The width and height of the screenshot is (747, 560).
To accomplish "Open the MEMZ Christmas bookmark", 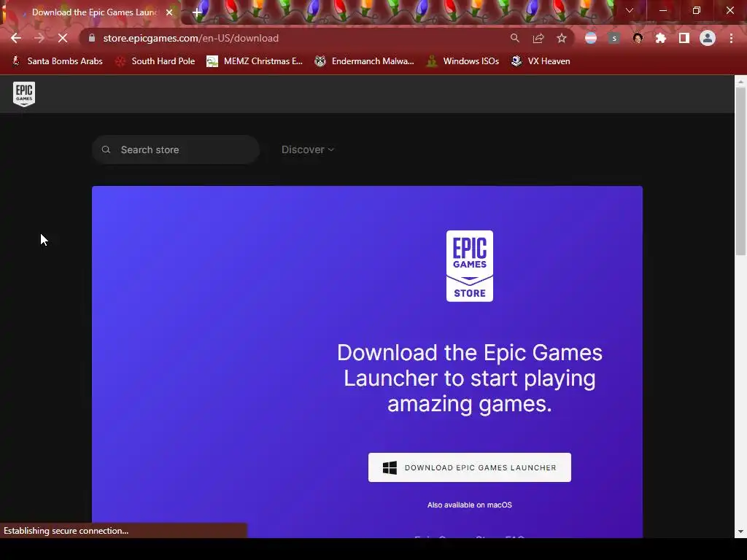I will (255, 61).
